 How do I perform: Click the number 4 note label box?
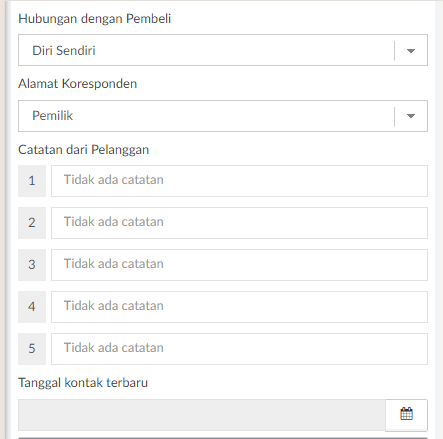pos(32,307)
